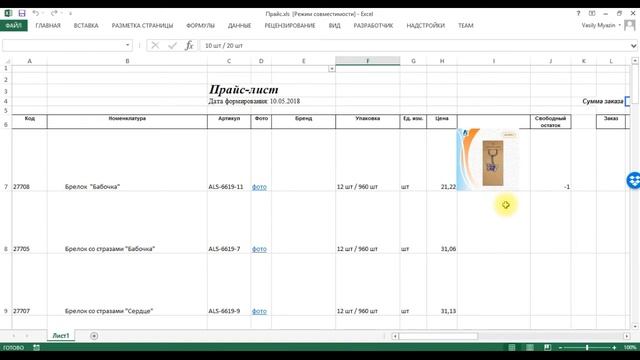Viewport: 640px width, 360px height.
Task: Click the horizontal scroll right arrow
Action: (x=627, y=336)
